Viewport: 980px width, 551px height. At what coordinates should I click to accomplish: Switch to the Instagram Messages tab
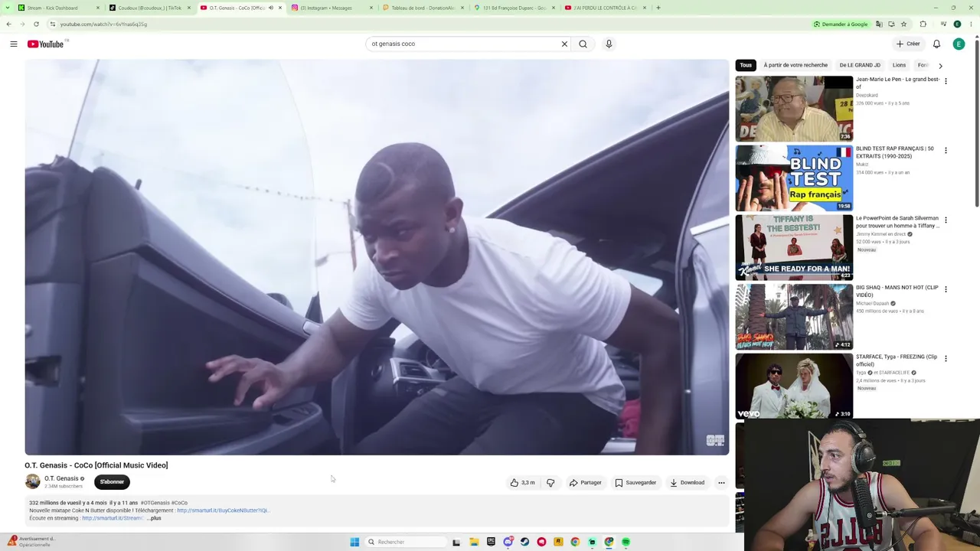332,8
